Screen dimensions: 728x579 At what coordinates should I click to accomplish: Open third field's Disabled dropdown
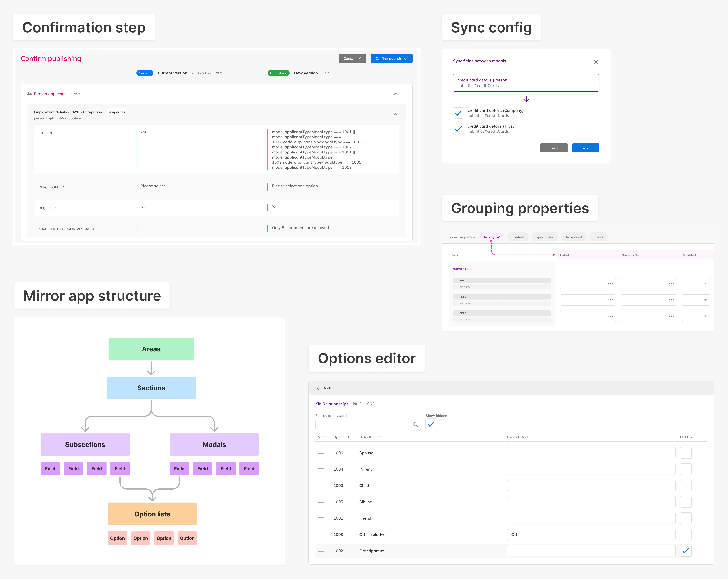(696, 316)
